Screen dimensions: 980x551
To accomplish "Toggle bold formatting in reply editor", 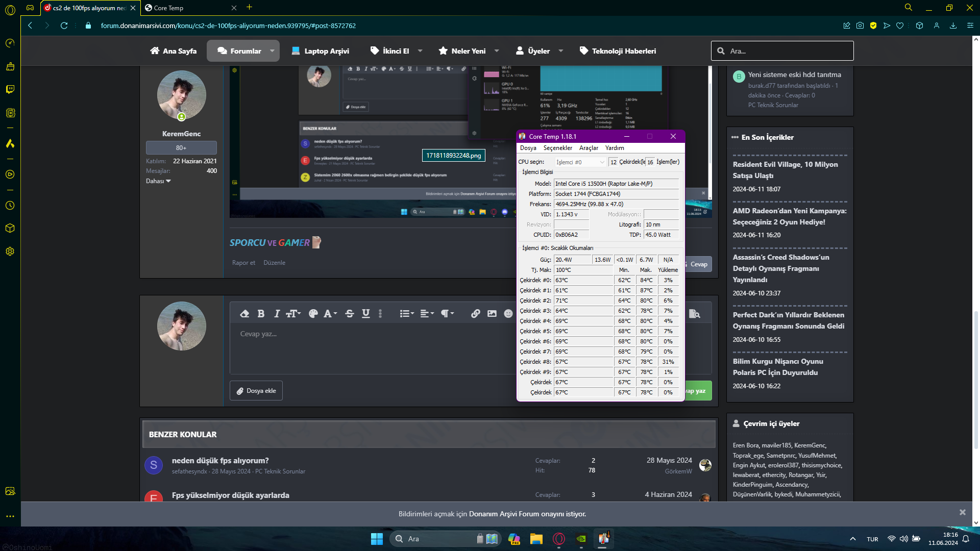I will click(261, 313).
